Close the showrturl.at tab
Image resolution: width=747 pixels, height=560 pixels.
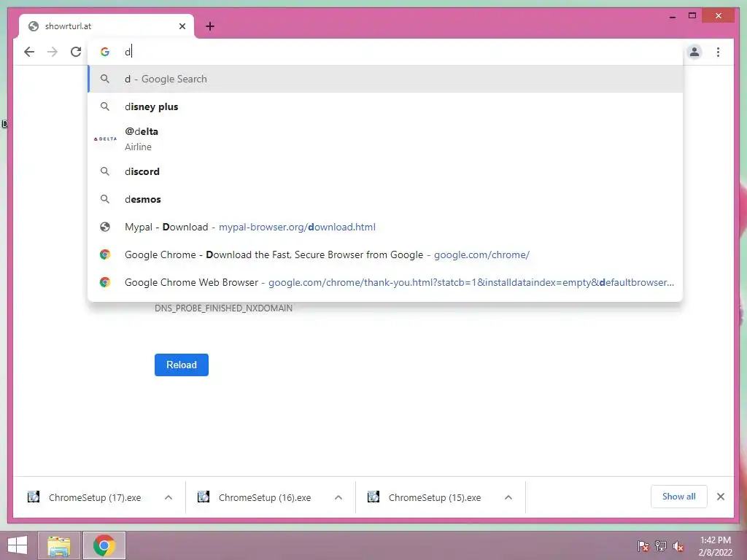click(x=182, y=26)
